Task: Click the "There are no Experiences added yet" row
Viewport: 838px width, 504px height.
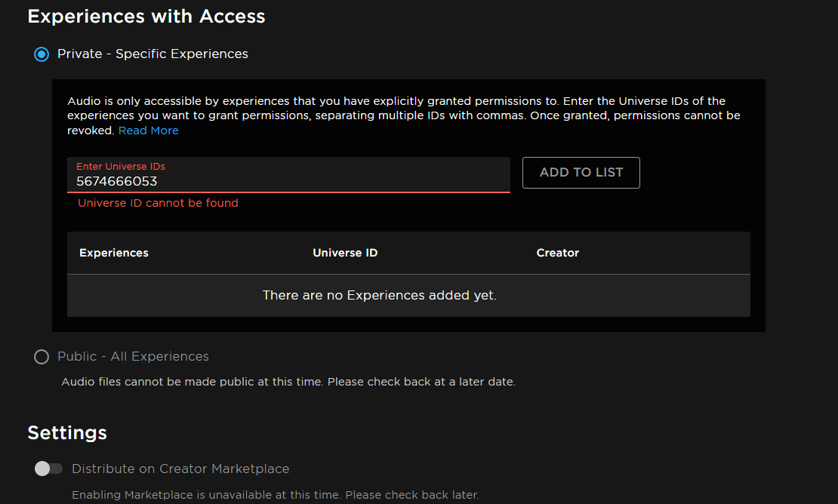Action: [x=379, y=295]
